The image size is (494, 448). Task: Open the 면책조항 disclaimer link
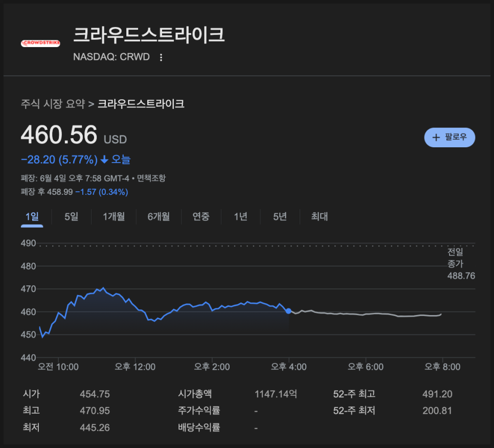[x=151, y=178]
